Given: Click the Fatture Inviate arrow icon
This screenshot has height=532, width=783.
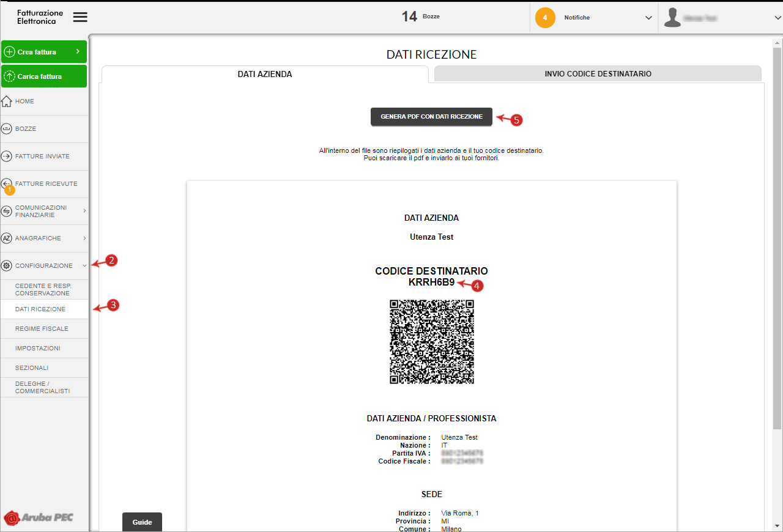Looking at the screenshot, I should click(x=7, y=157).
